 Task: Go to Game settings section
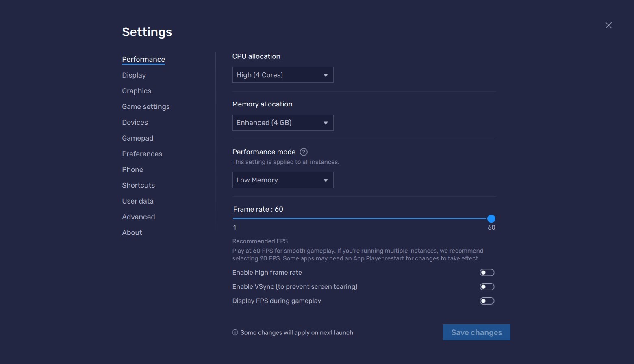click(x=146, y=107)
